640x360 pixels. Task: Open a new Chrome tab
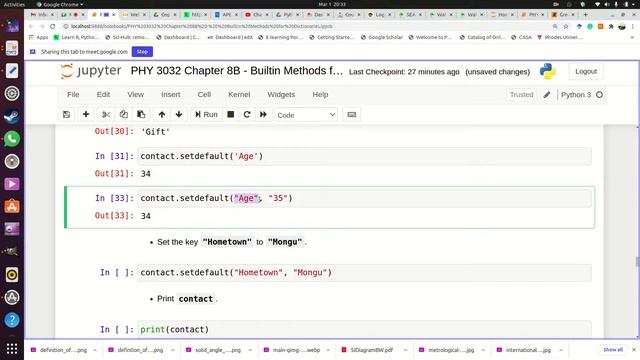click(585, 14)
